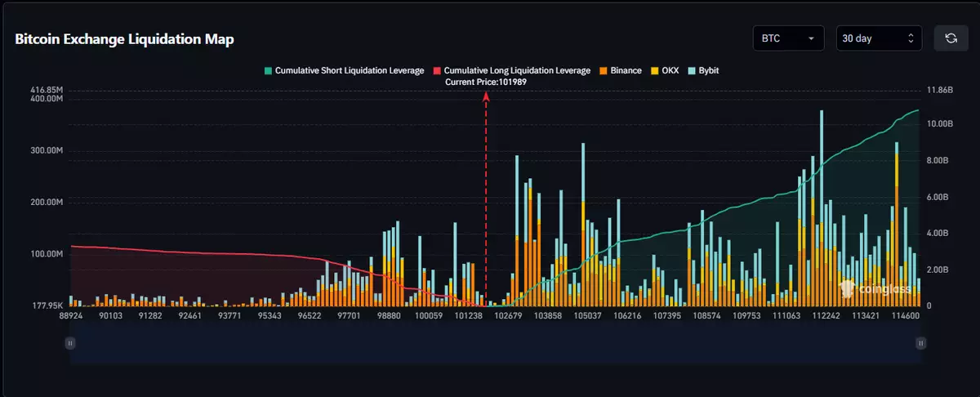Screen dimensions: 980x397
Task: Toggle Cumulative Short Liquidation Leverage legend series
Action: (x=343, y=71)
